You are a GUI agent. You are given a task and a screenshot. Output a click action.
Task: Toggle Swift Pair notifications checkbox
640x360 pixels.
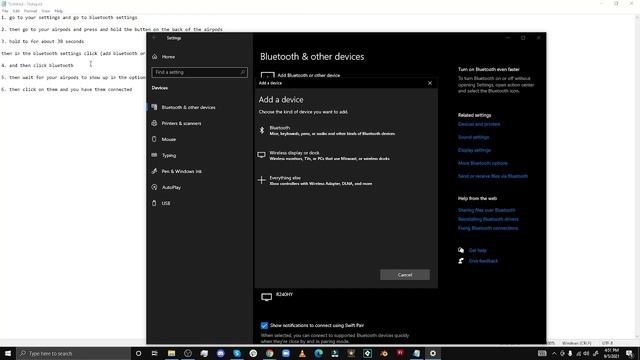pos(264,325)
